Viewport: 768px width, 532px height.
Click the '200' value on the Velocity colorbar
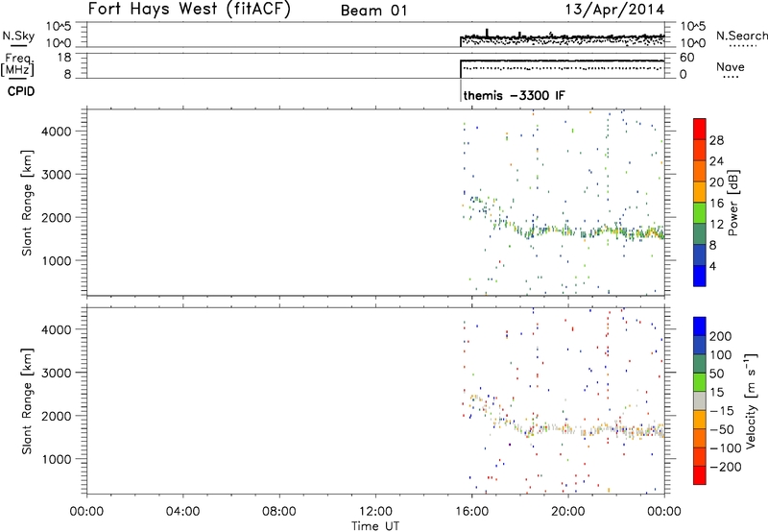click(721, 336)
